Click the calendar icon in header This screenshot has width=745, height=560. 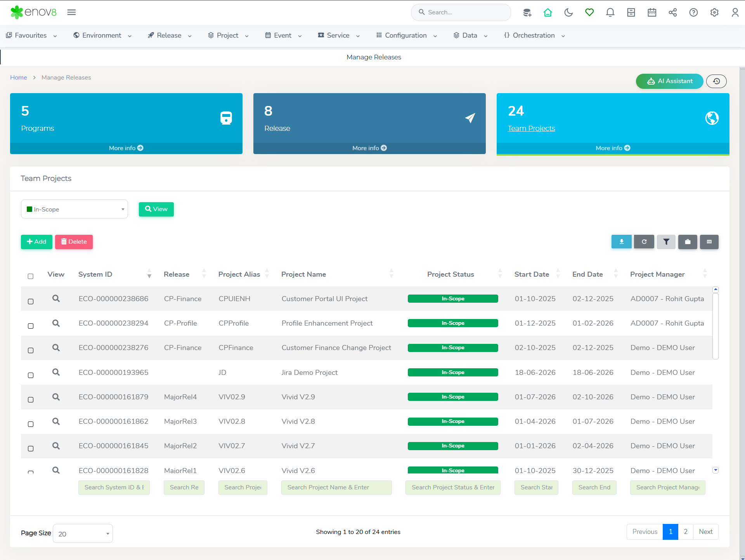coord(652,12)
